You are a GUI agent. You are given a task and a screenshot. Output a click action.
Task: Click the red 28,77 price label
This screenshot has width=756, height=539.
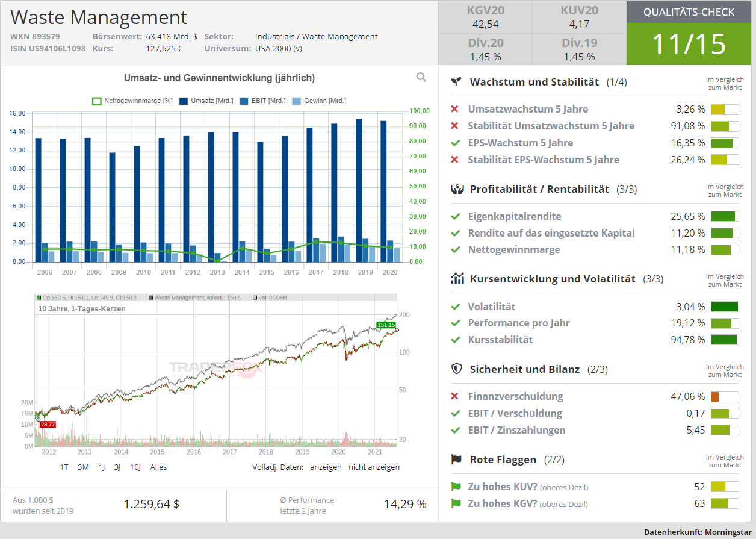(x=48, y=425)
